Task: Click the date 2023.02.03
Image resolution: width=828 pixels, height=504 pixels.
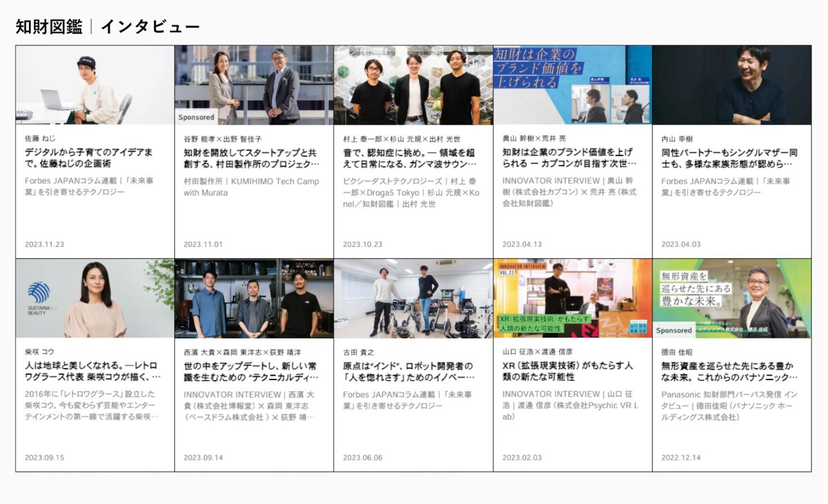Action: 522,458
